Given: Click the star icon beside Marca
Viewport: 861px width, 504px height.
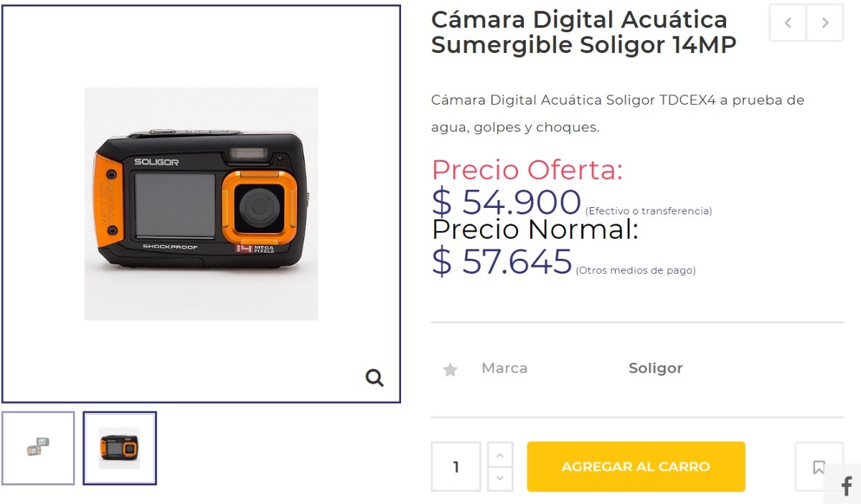Looking at the screenshot, I should click(450, 369).
